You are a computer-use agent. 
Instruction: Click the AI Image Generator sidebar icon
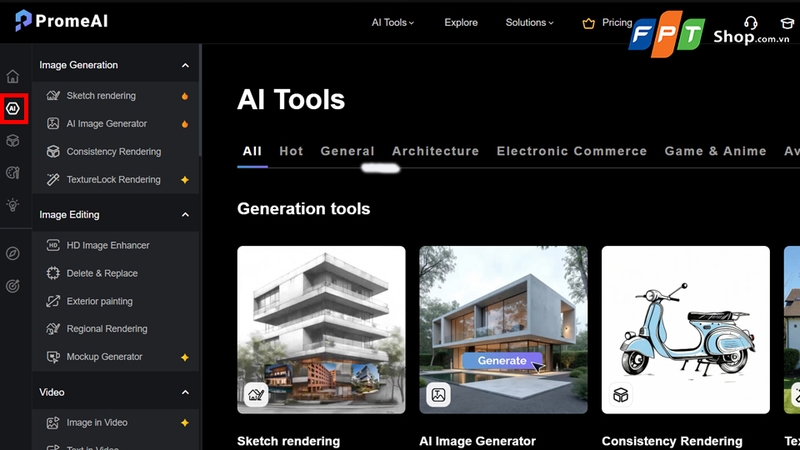click(53, 123)
